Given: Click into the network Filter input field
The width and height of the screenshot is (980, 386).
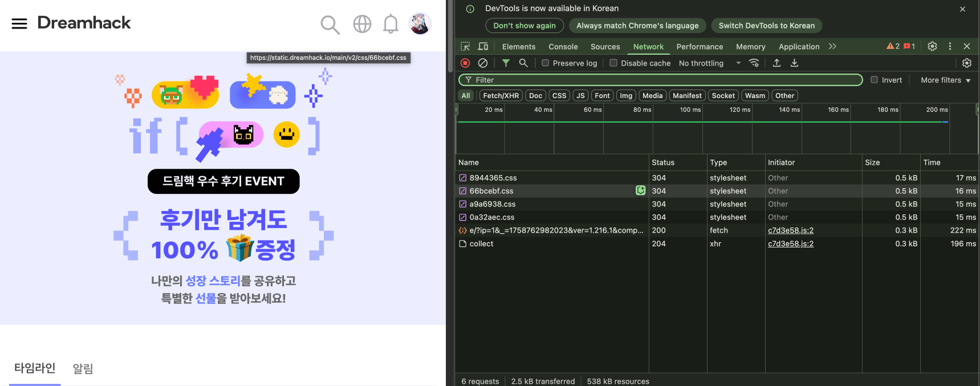Looking at the screenshot, I should point(660,80).
